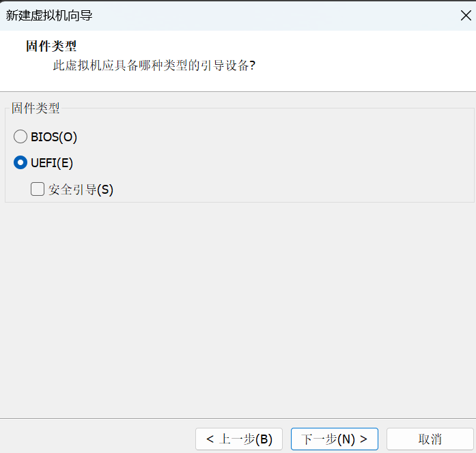476x453 pixels.
Task: Click the 新建虚拟机向导 title bar text
Action: click(x=49, y=16)
